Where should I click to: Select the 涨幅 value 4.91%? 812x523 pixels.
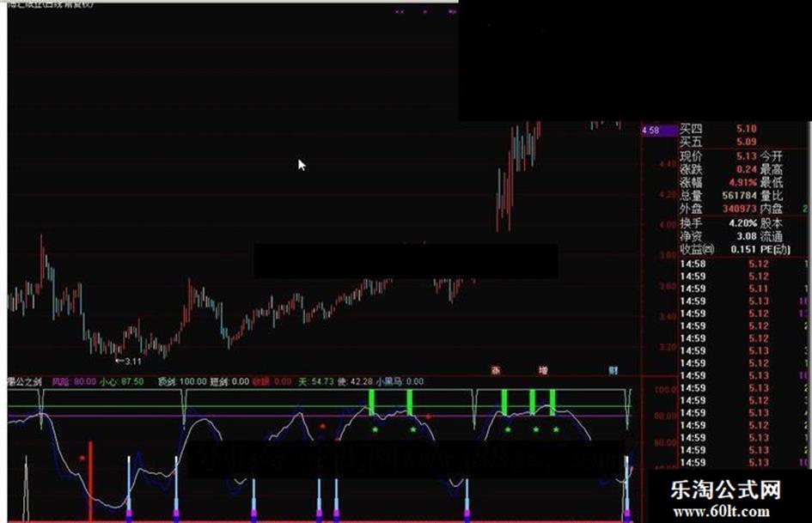click(743, 182)
